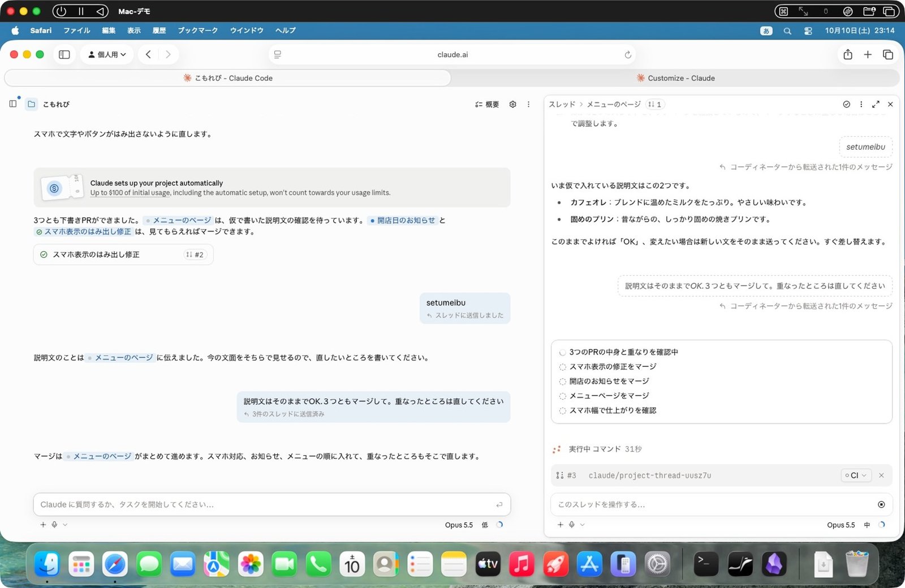Go forward with the Safari forward arrow

pyautogui.click(x=168, y=54)
